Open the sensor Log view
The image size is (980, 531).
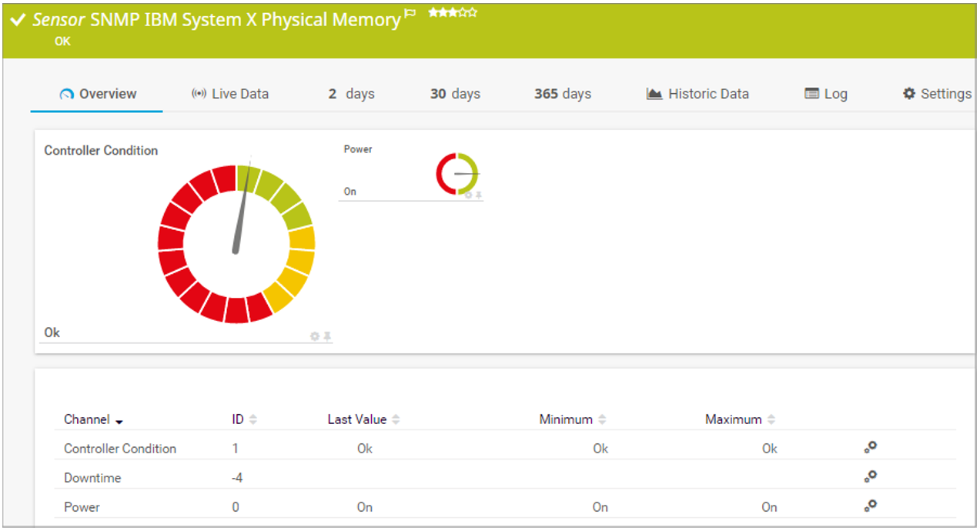pyautogui.click(x=835, y=93)
